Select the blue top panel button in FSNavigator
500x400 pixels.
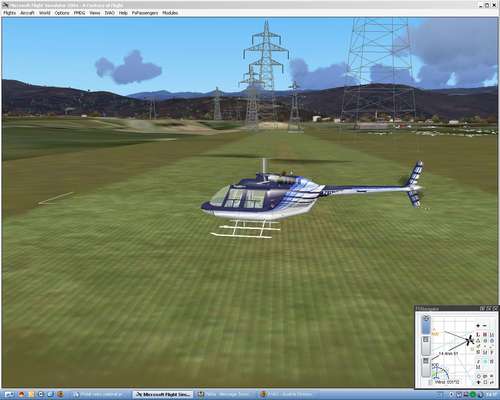point(426,325)
